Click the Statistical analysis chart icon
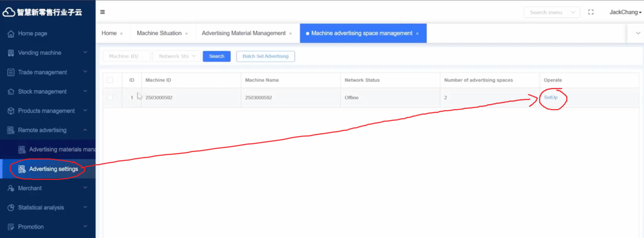The width and height of the screenshot is (644, 238). pyautogui.click(x=11, y=208)
